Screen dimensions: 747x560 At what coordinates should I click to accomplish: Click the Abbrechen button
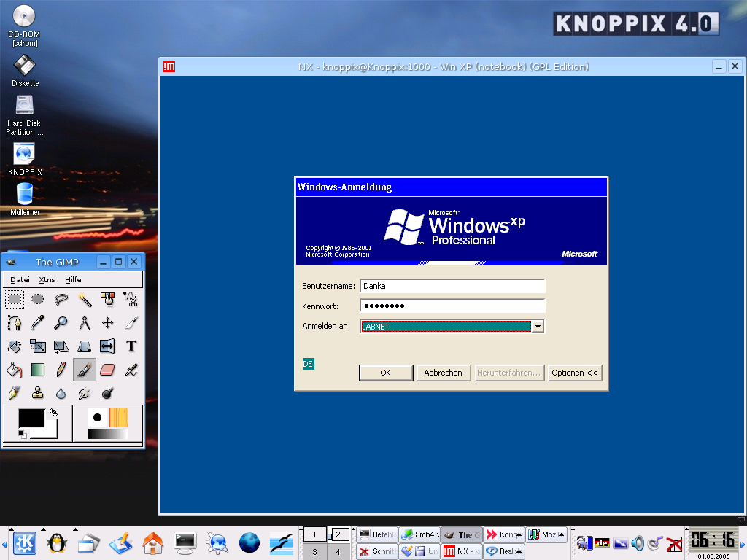click(x=443, y=373)
